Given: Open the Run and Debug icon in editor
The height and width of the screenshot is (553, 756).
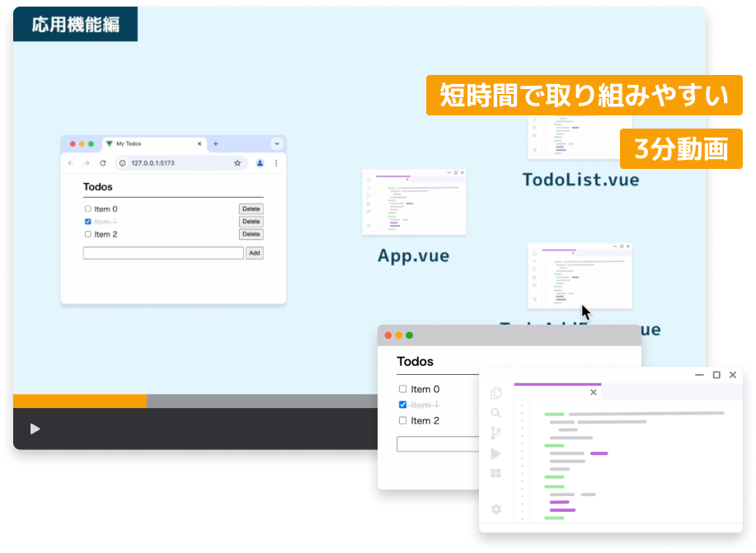Looking at the screenshot, I should tap(495, 453).
